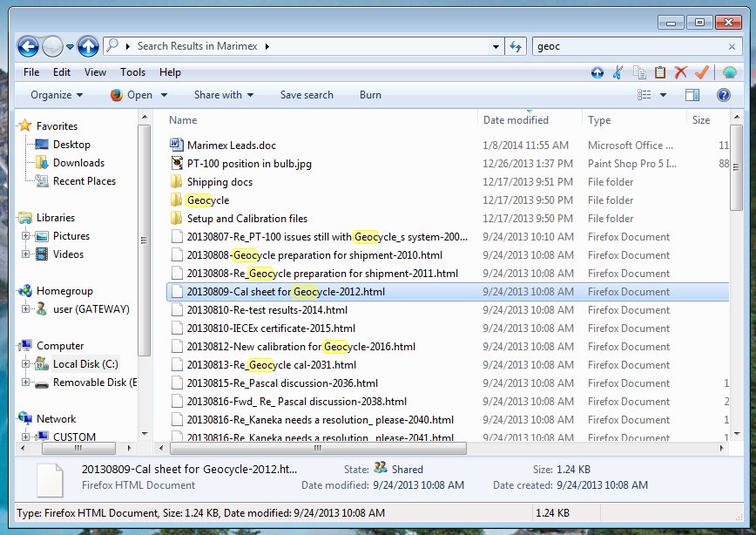The image size is (756, 535).
Task: Click the red X delete icon
Action: click(681, 72)
